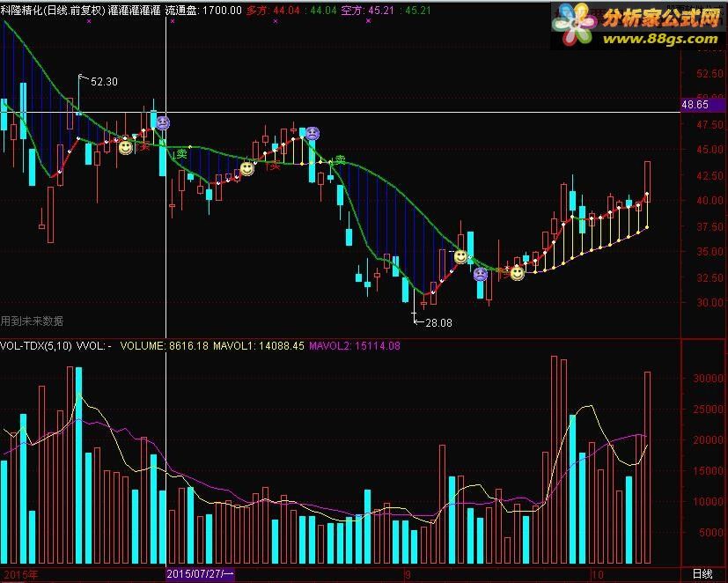Screen dimensions: 728x583
Task: Click the 5000 volume axis label
Action: (710, 533)
